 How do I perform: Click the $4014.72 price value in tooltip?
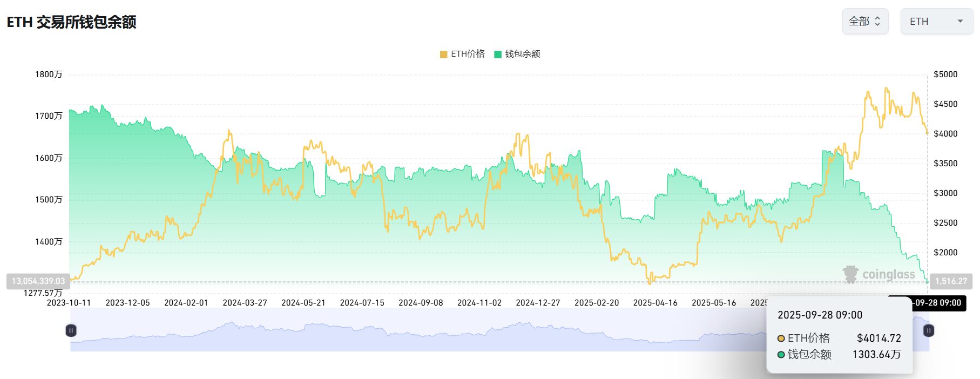coord(878,339)
